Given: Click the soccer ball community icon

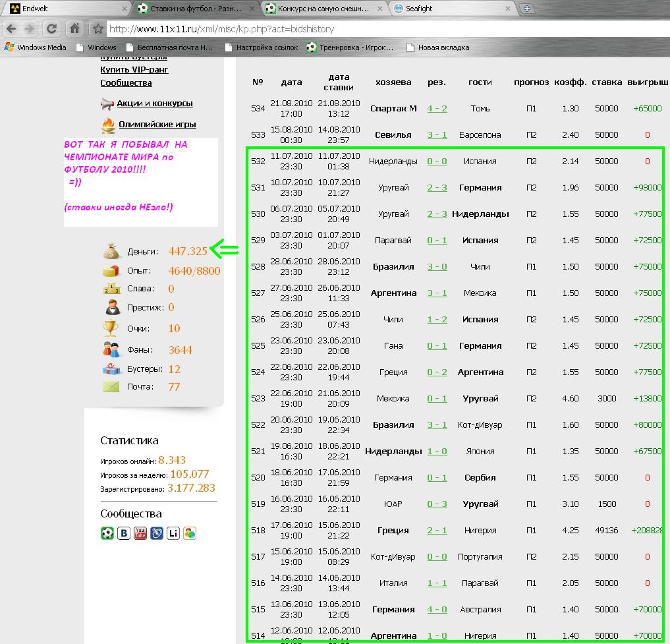Looking at the screenshot, I should click(x=107, y=533).
